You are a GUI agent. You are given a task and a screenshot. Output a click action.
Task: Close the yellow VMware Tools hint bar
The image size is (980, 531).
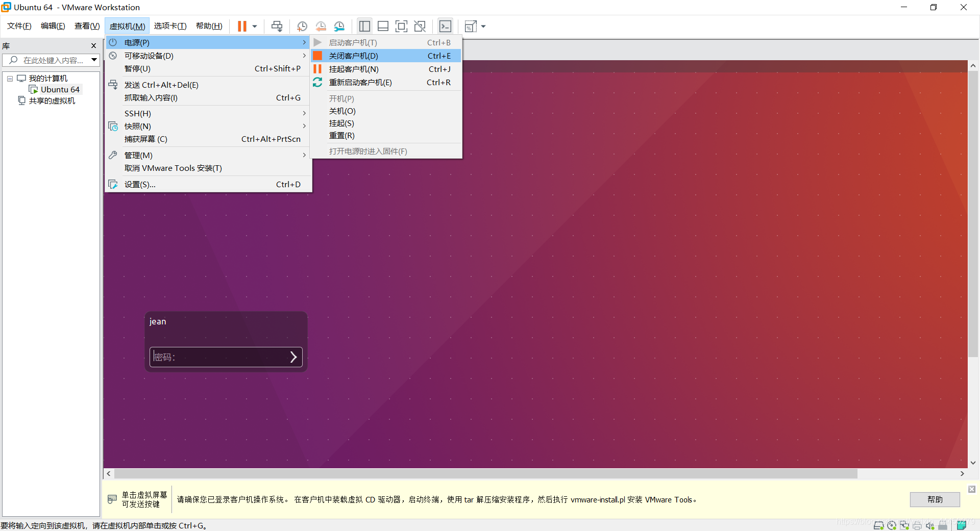[x=972, y=489]
